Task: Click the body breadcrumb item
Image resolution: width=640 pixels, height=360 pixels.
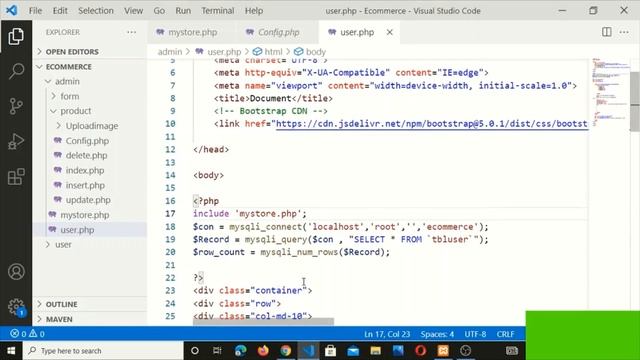Action: pyautogui.click(x=310, y=52)
